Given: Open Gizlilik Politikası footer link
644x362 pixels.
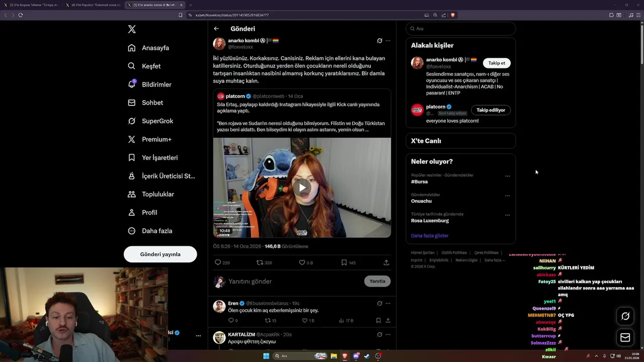Looking at the screenshot, I should tap(454, 253).
